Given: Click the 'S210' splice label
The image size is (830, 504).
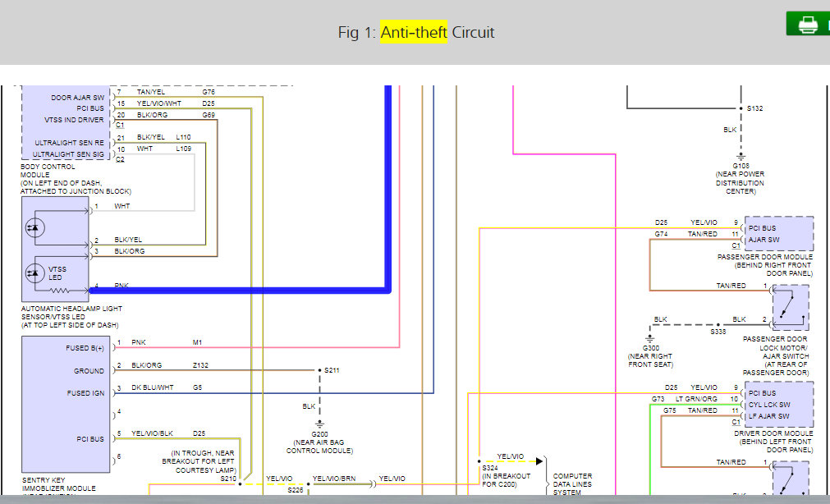Looking at the screenshot, I should click(x=229, y=478).
